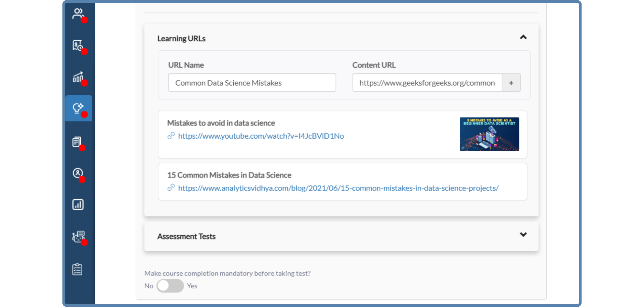Screen dimensions: 644x307
Task: Open the users sidebar icon
Action: tap(78, 14)
